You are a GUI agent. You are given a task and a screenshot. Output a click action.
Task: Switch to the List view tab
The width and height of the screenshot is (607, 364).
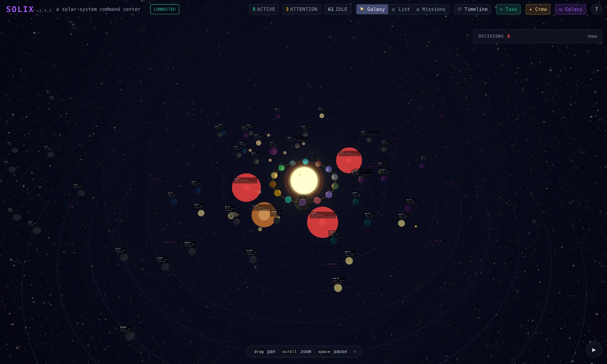pos(401,9)
